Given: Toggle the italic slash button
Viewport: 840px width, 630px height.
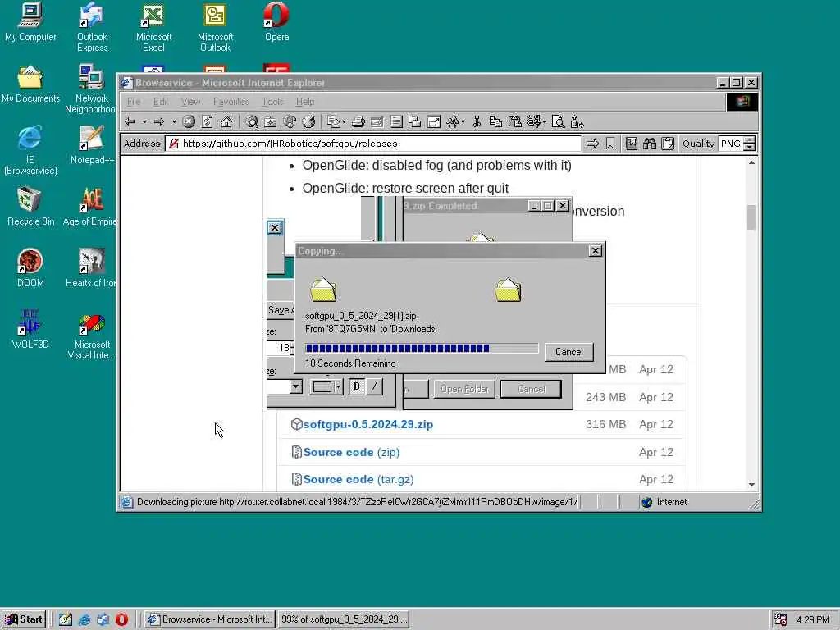Looking at the screenshot, I should click(x=374, y=386).
